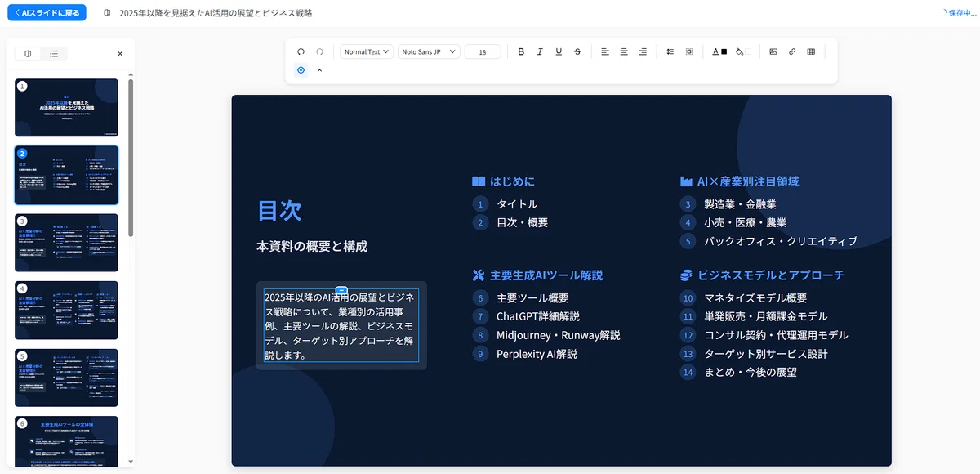The image size is (980, 474).
Task: Click the paint bucket fill icon
Action: (x=739, y=51)
